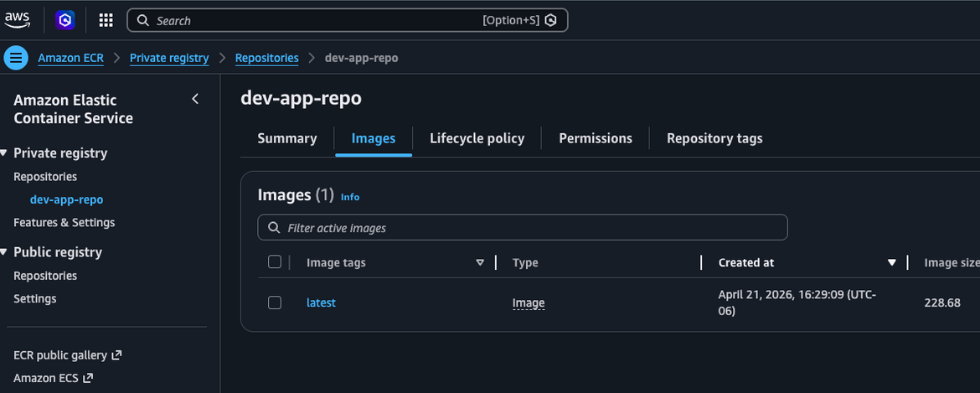The width and height of the screenshot is (980, 393).
Task: Click the Public registry sidebar heading
Action: pyautogui.click(x=58, y=251)
